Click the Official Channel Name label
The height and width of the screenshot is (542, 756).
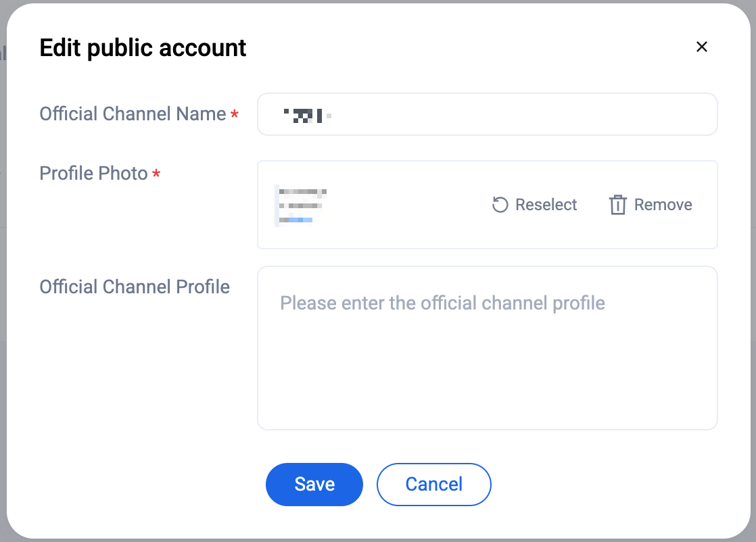click(x=133, y=114)
